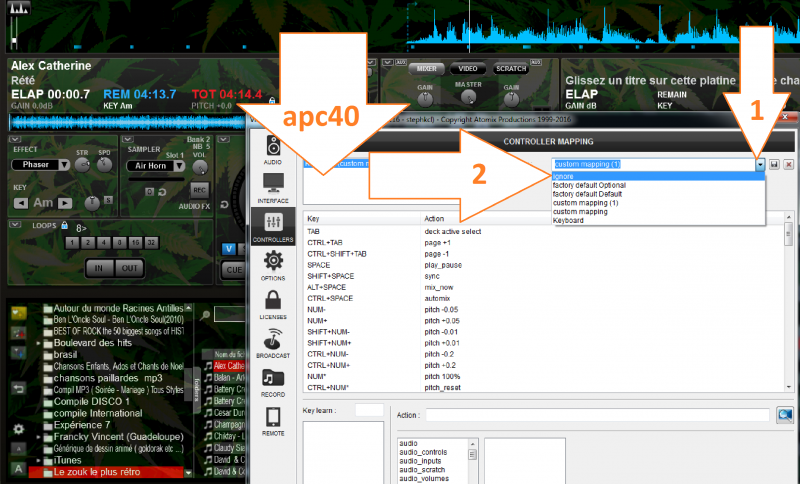Screen dimensions: 800x484
Task: Click the larger font 'A' icon in browser
Action: [x=18, y=468]
